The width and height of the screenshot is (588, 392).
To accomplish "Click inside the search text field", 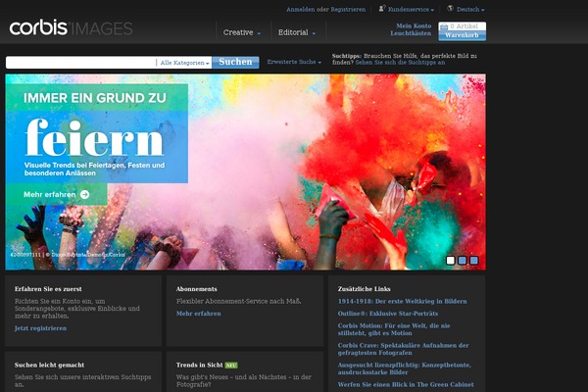I will pyautogui.click(x=81, y=63).
